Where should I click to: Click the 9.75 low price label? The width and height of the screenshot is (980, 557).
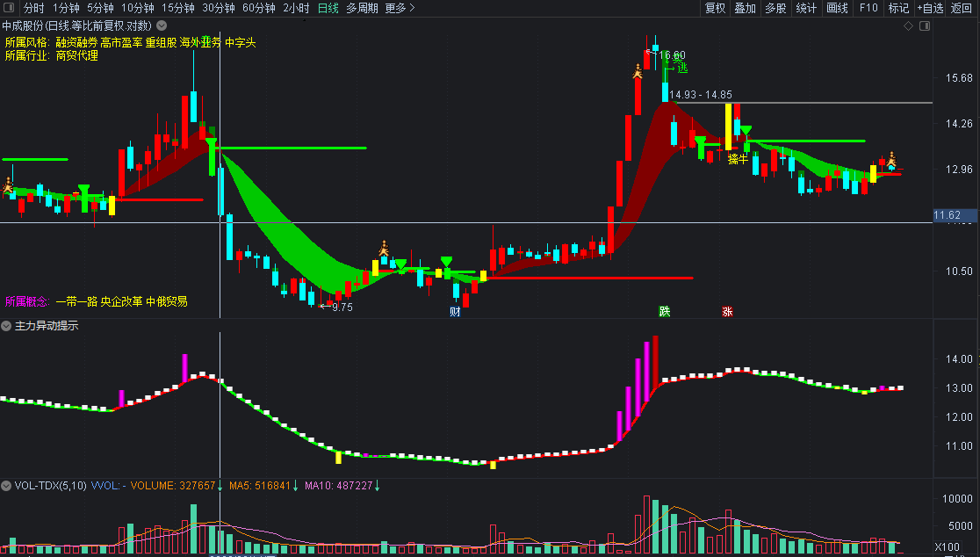pos(342,307)
